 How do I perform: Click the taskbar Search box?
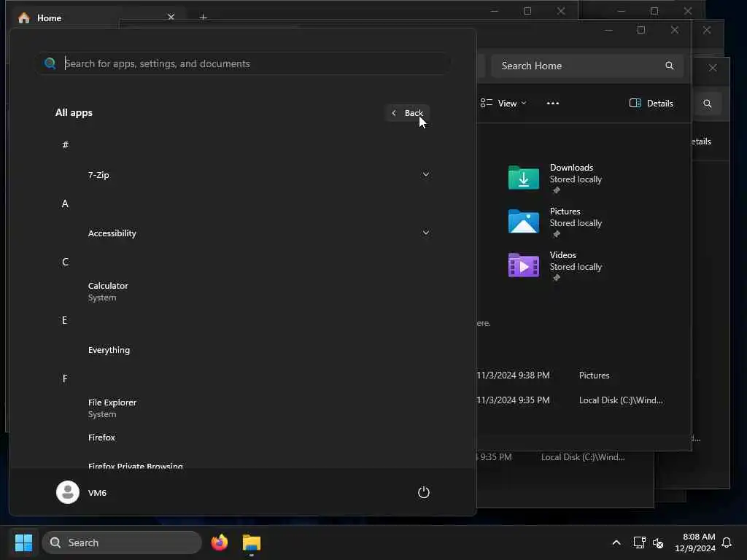(x=122, y=542)
